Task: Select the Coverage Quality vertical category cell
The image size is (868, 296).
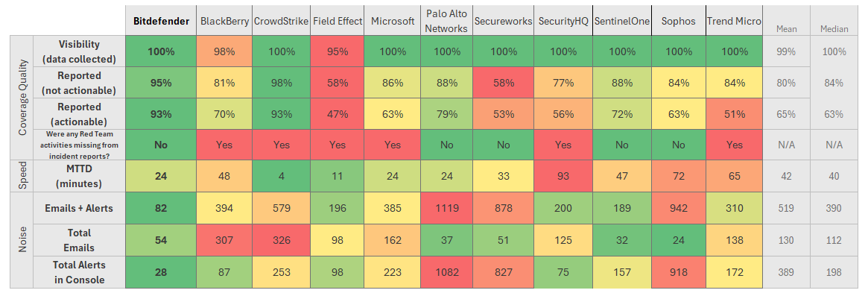Action: 22,98
